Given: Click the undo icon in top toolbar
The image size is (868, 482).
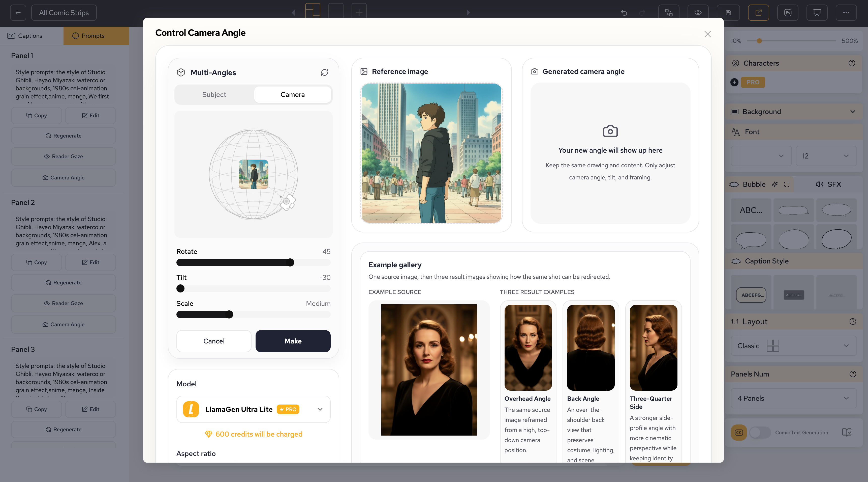Looking at the screenshot, I should (x=624, y=12).
